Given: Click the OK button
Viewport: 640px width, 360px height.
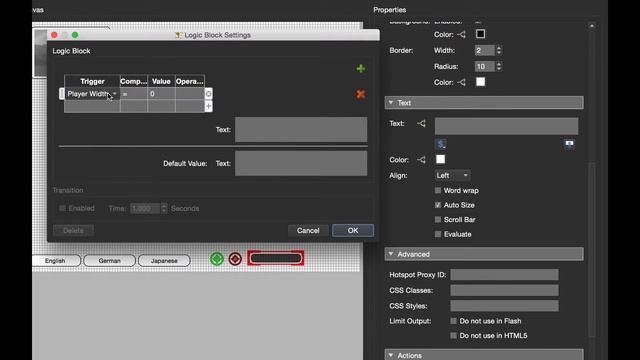Looking at the screenshot, I should click(353, 231).
